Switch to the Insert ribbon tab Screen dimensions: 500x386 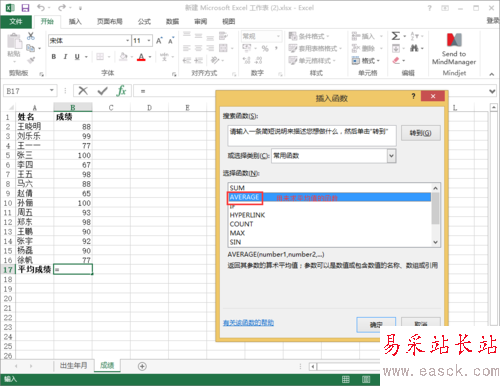tap(75, 22)
